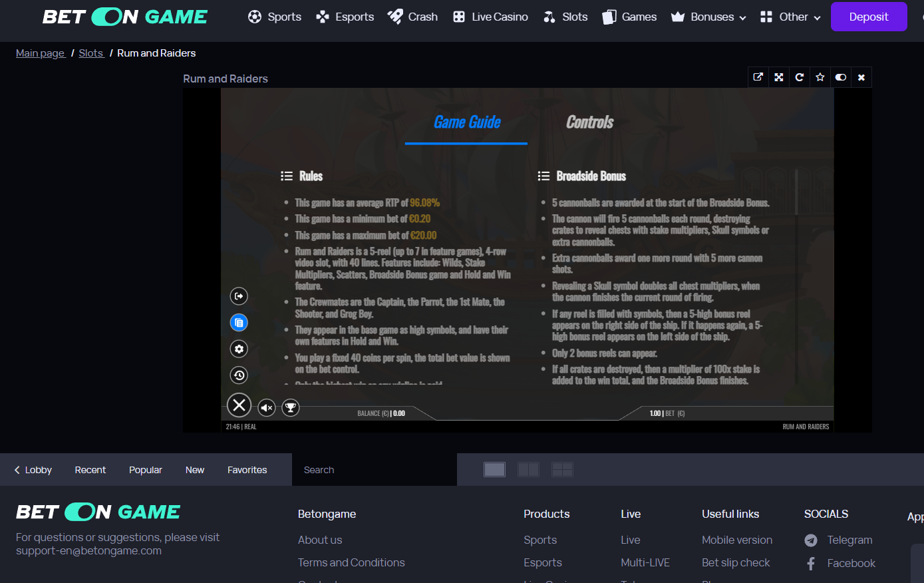This screenshot has height=583, width=924.
Task: Go to Crash games
Action: (412, 17)
